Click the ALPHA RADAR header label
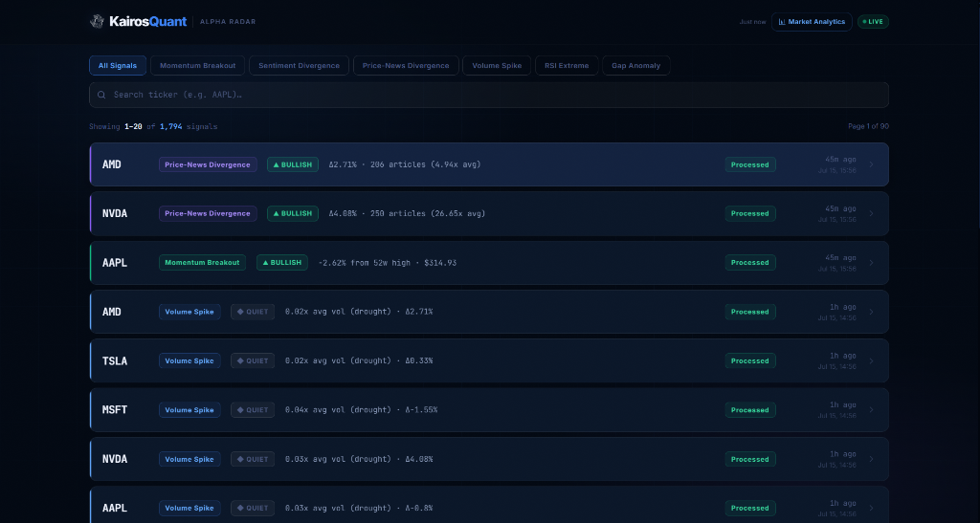Screen dimensions: 980x523 (228, 22)
